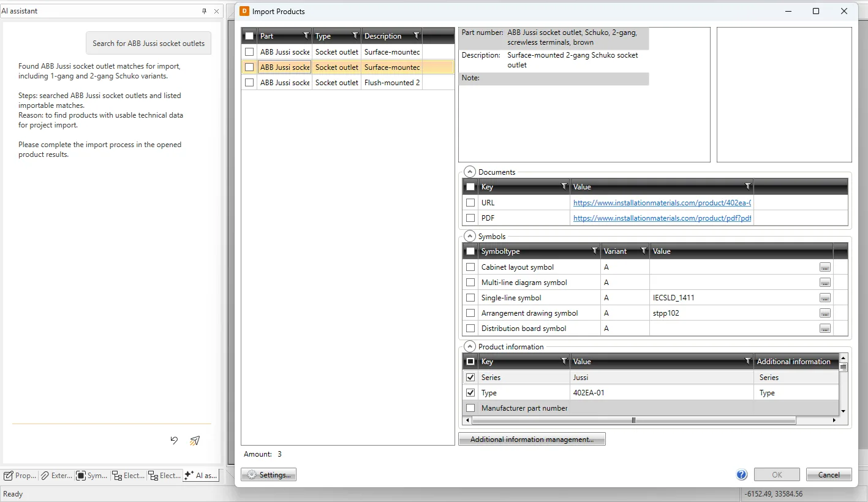The height and width of the screenshot is (502, 868).
Task: Collapse the Symbols section
Action: [x=470, y=237]
